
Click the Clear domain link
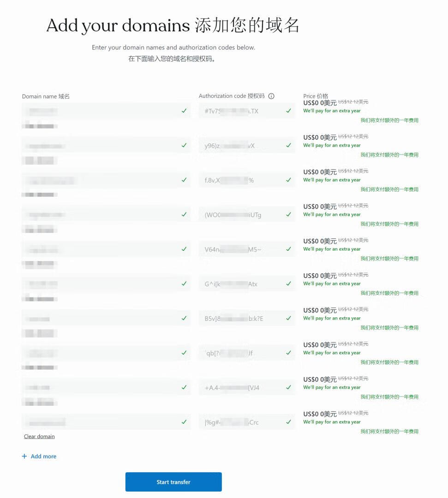pos(39,436)
